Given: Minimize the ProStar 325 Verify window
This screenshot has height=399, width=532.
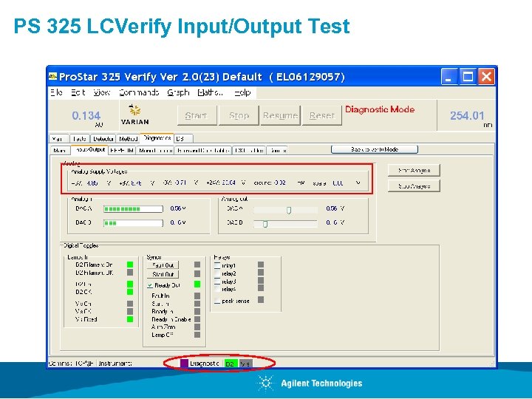Looking at the screenshot, I should 449,77.
